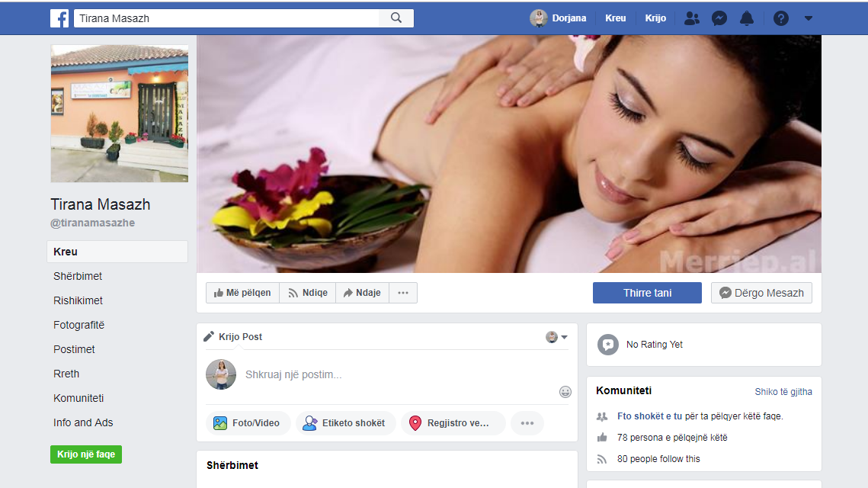868x488 pixels.
Task: Open the help question mark icon
Action: point(780,18)
